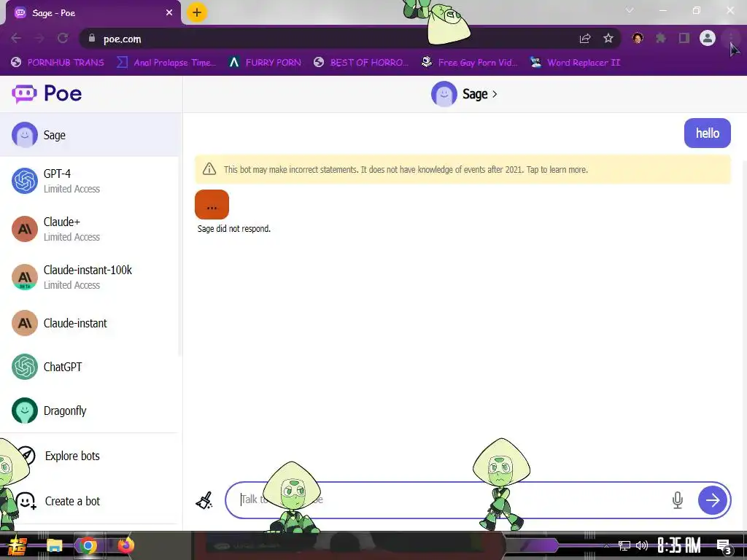Tap the incorrect statements warning banner
The width and height of the screenshot is (747, 560).
click(x=462, y=169)
